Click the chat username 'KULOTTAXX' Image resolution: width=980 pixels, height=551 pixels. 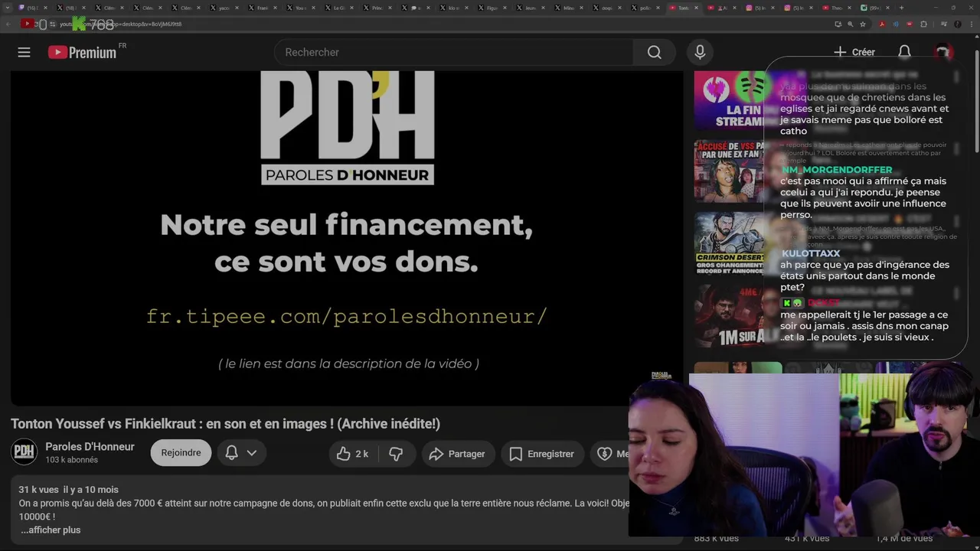pos(811,253)
